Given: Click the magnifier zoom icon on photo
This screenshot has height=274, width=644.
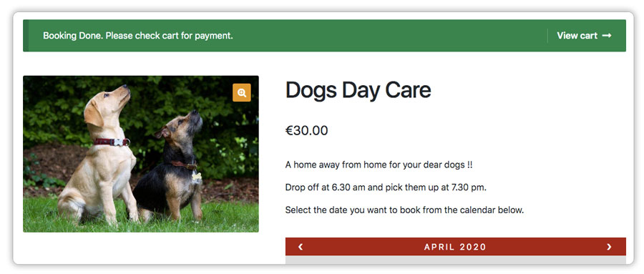Looking at the screenshot, I should pyautogui.click(x=242, y=93).
